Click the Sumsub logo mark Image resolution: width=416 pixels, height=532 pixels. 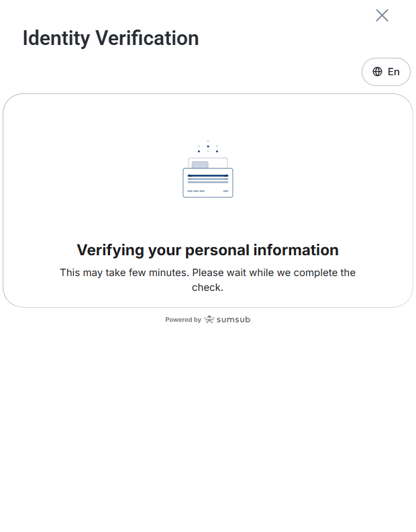[209, 319]
